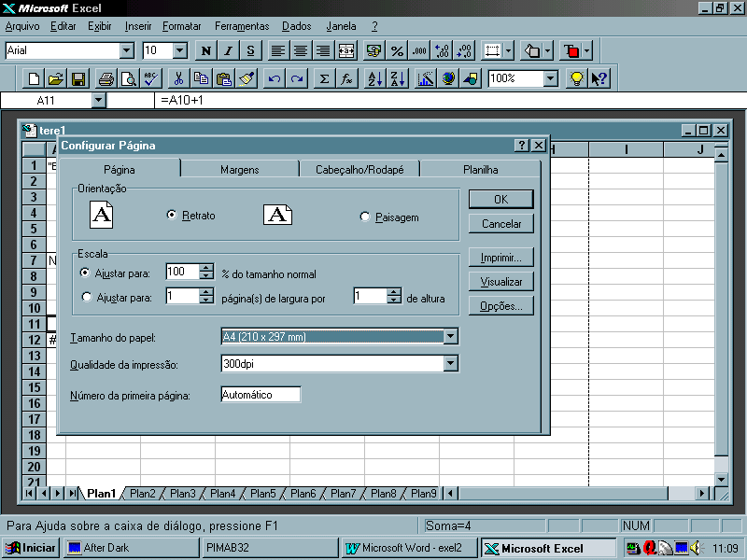Align cell text to the right

322,50
